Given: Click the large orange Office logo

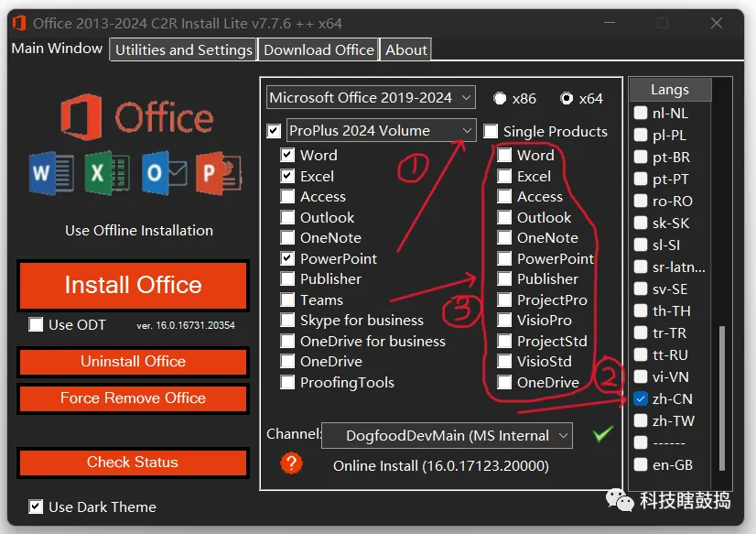Looking at the screenshot, I should coord(81,116).
